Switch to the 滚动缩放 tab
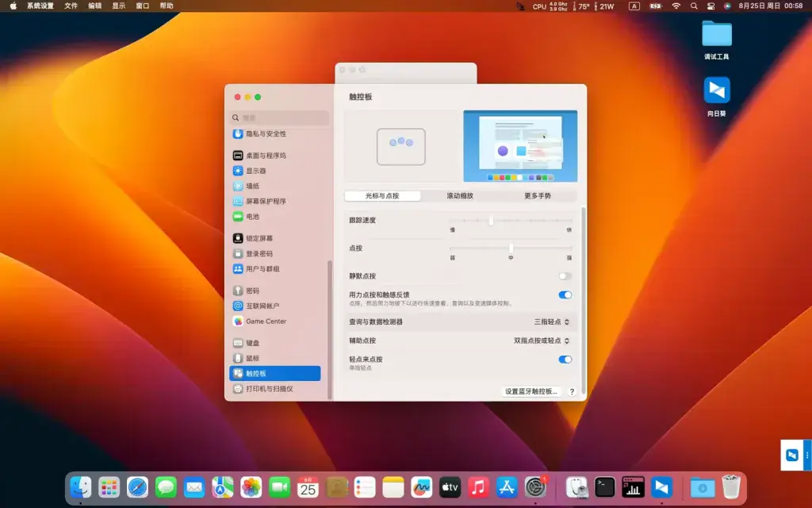Image resolution: width=812 pixels, height=508 pixels. click(460, 196)
